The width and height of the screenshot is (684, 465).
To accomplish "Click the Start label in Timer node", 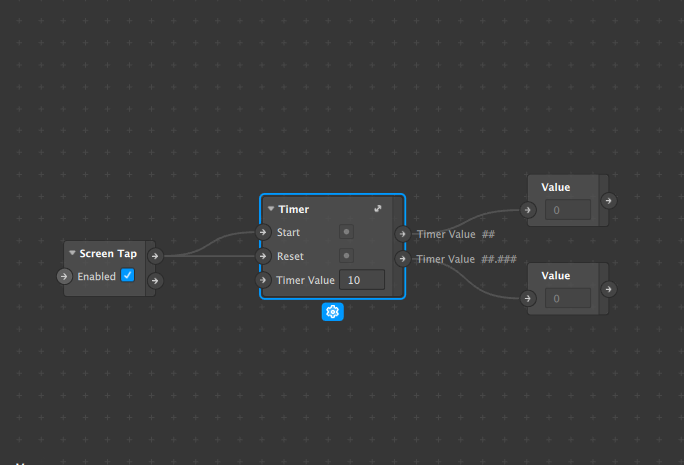I will pyautogui.click(x=288, y=232).
